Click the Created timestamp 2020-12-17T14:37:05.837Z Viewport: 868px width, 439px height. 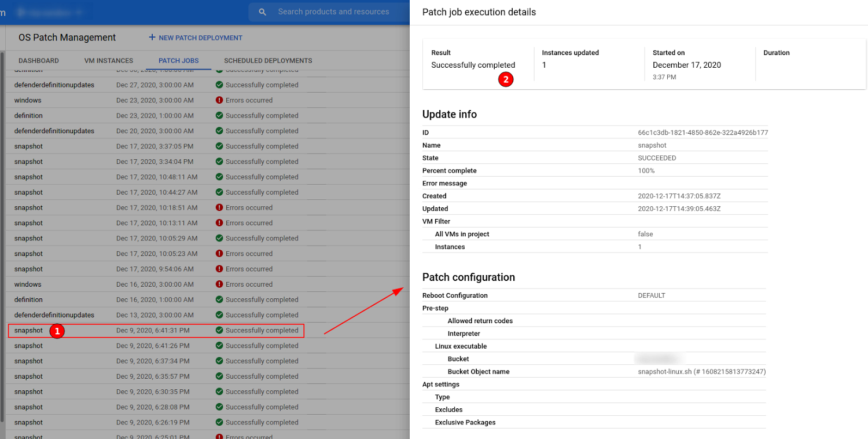point(679,196)
